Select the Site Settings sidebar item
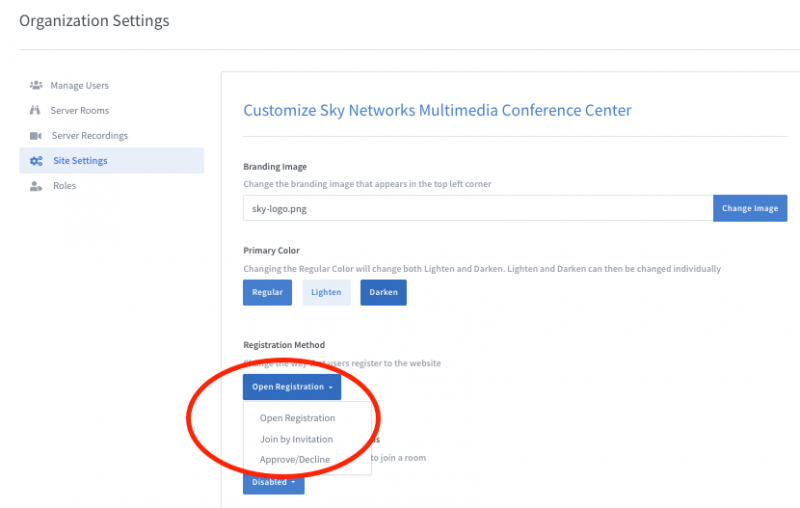800x508 pixels. click(112, 161)
